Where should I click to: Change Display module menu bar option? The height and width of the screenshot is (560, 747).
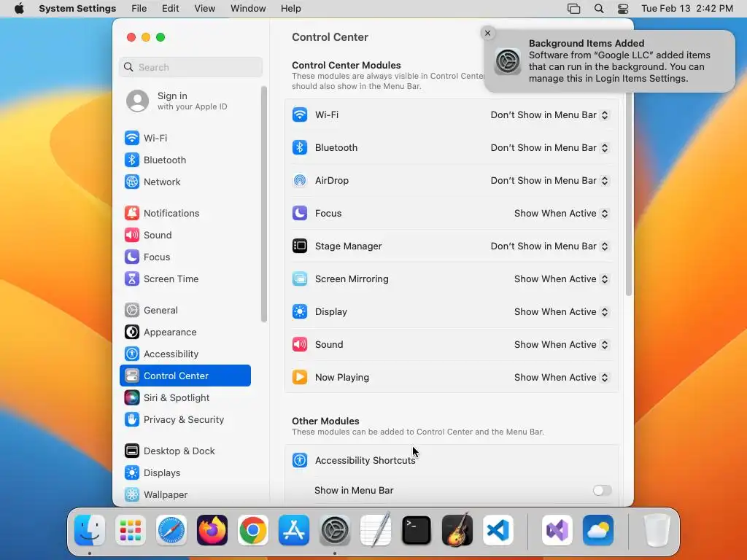pyautogui.click(x=561, y=312)
